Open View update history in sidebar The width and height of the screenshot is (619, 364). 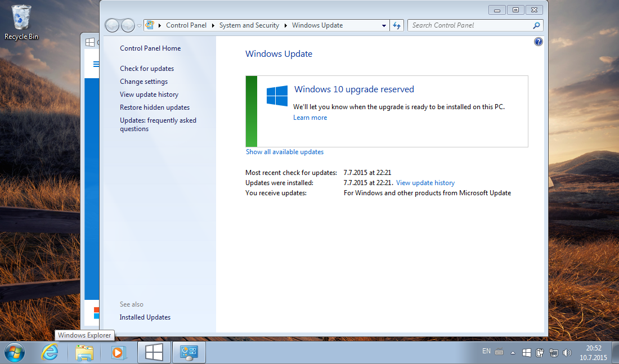tap(149, 95)
